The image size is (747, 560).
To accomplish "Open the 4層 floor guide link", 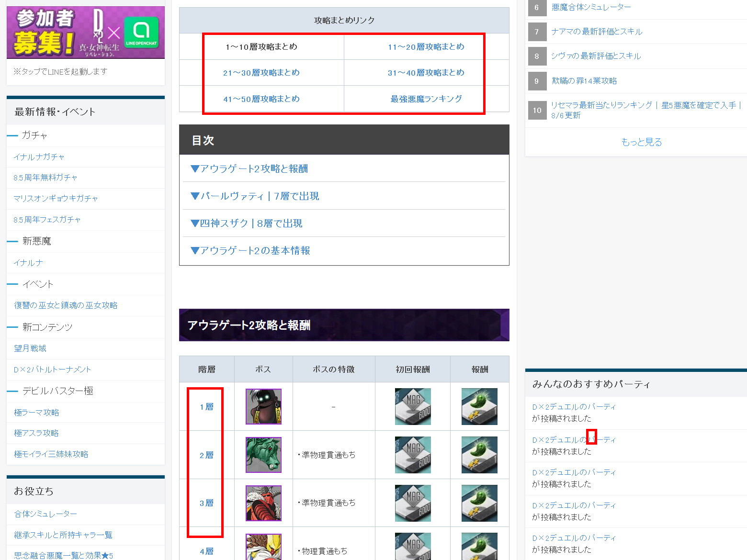I will coord(207,551).
